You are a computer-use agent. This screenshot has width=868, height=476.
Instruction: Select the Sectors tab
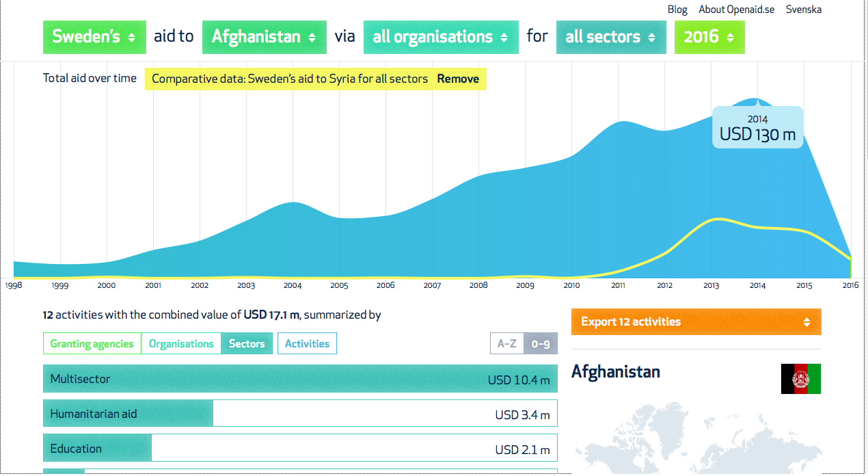(x=247, y=343)
